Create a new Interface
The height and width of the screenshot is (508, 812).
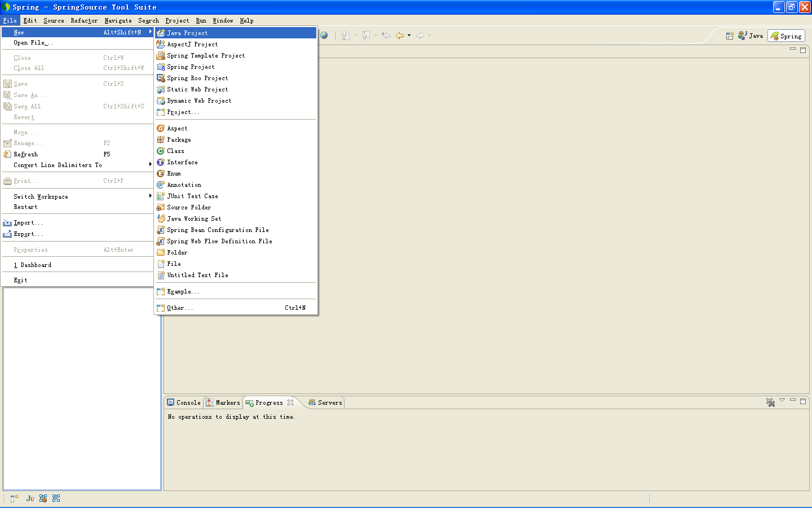(x=236, y=162)
